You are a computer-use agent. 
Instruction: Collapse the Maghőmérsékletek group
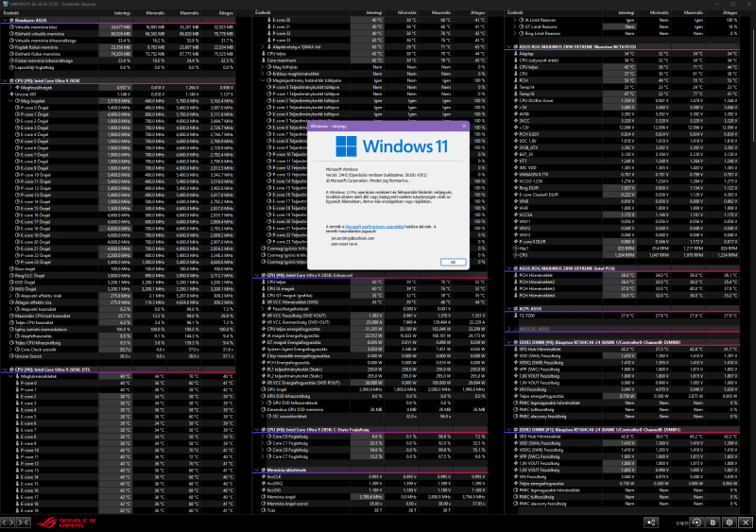[x=10, y=376]
